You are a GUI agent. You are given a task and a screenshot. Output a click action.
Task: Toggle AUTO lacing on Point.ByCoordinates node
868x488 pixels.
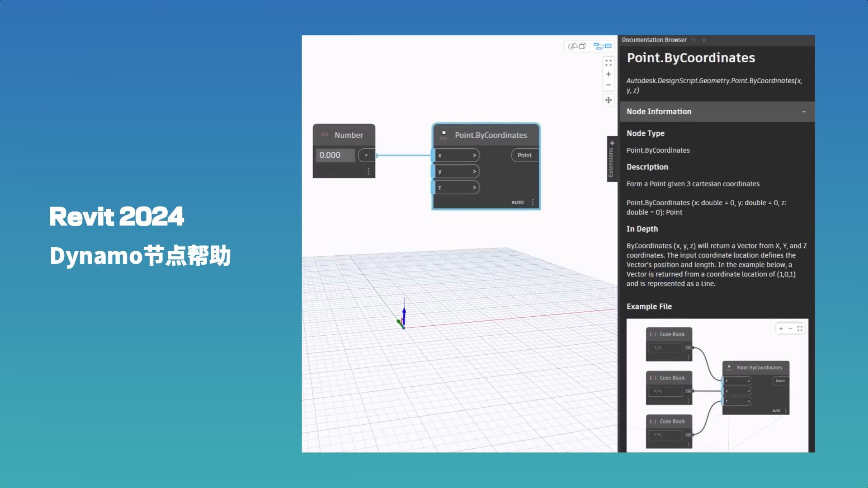[x=518, y=202]
